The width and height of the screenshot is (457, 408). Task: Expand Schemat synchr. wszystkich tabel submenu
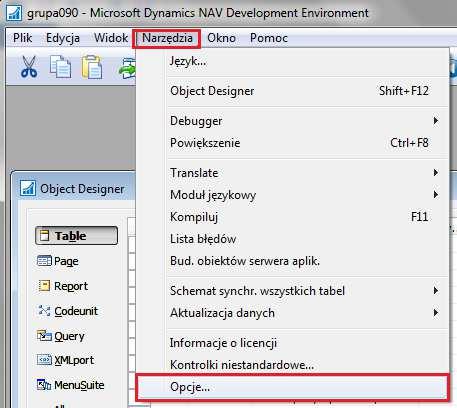pyautogui.click(x=292, y=291)
